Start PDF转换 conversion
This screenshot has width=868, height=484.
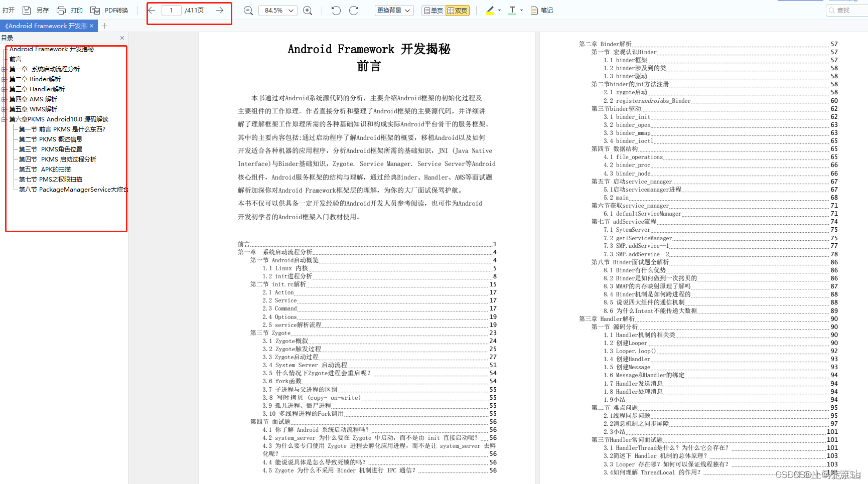click(x=108, y=10)
